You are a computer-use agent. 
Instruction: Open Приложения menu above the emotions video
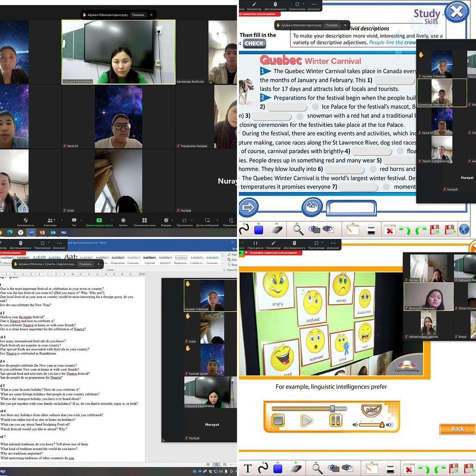(316, 245)
